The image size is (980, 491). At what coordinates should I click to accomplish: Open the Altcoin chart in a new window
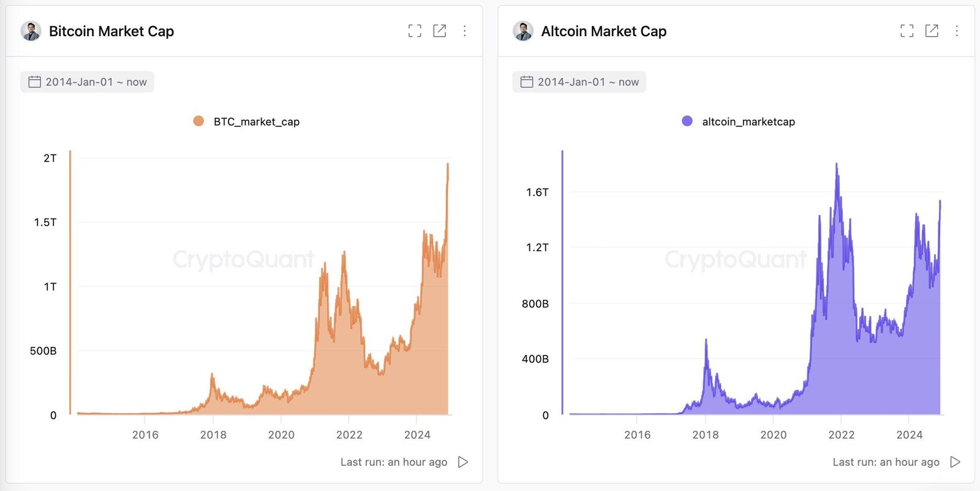point(932,31)
